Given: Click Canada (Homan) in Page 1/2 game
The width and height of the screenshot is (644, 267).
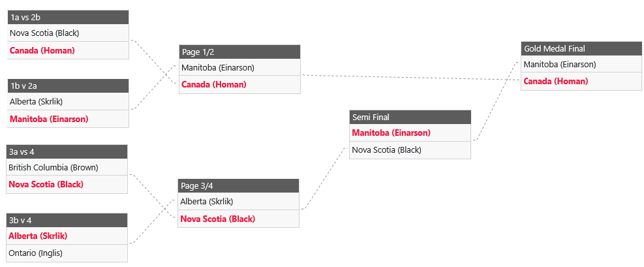Looking at the screenshot, I should pyautogui.click(x=214, y=84).
